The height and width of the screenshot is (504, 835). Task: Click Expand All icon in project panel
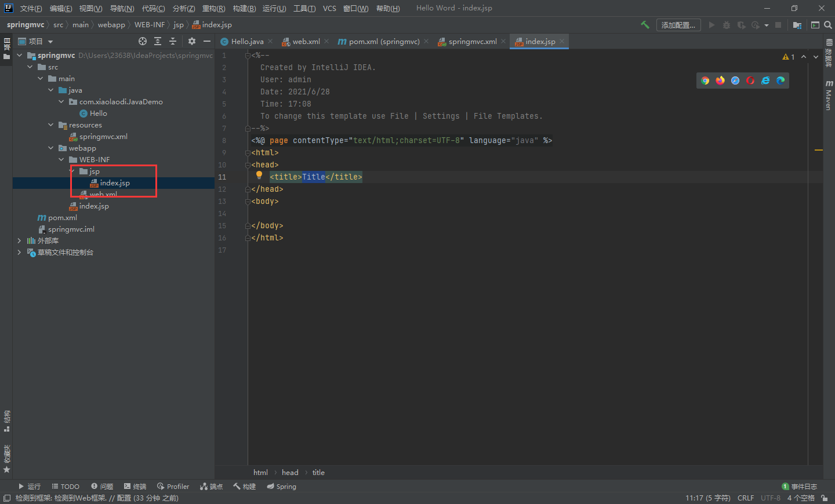point(158,41)
